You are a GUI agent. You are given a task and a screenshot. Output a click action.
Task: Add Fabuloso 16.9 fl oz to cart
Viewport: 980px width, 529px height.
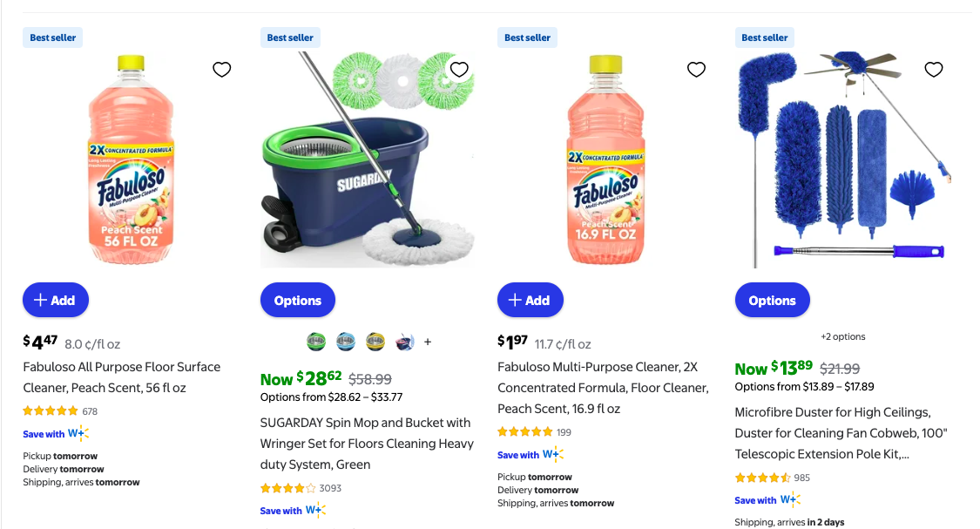pos(530,300)
